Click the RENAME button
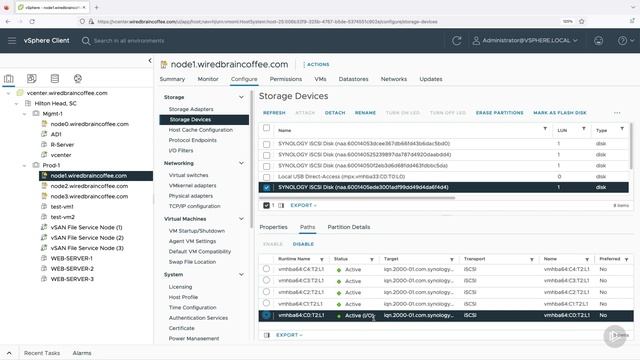 pos(365,113)
